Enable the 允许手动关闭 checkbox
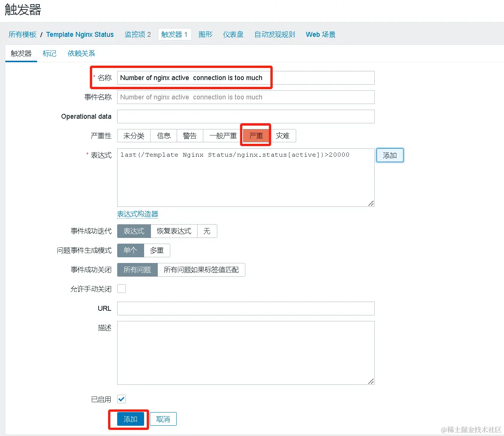Viewport: 504px width, 436px height. pos(122,289)
